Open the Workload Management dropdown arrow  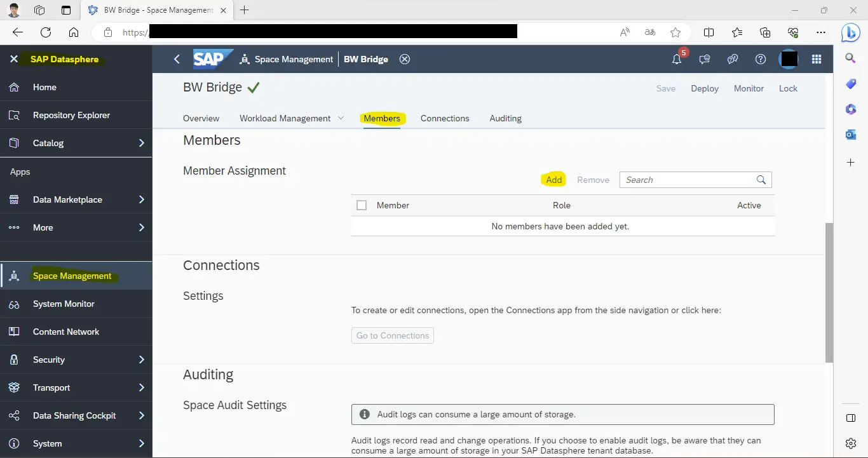click(x=341, y=118)
